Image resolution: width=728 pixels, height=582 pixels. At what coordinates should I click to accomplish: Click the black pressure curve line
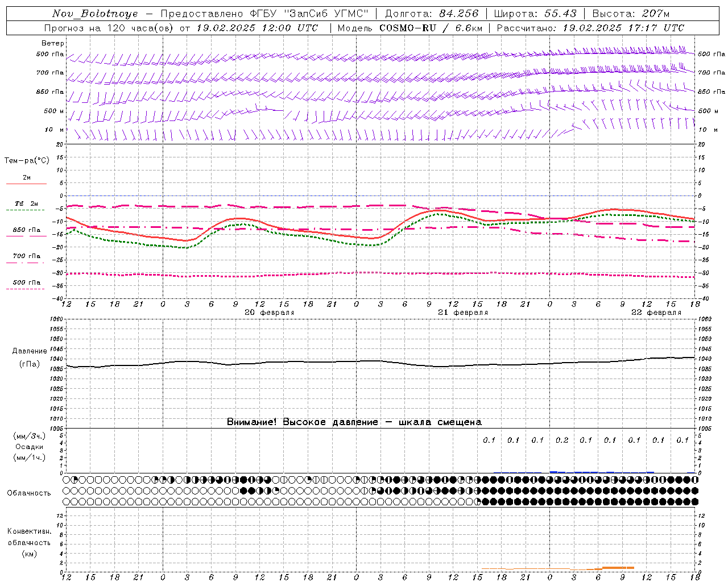tap(380, 361)
